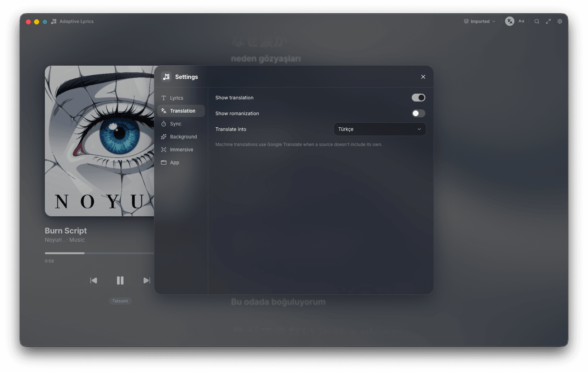The image size is (588, 373).
Task: Click the 0:58 elapsed time label
Action: (x=49, y=261)
